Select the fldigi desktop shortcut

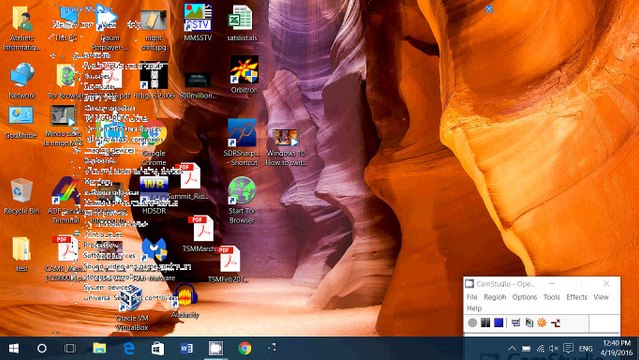(x=154, y=80)
